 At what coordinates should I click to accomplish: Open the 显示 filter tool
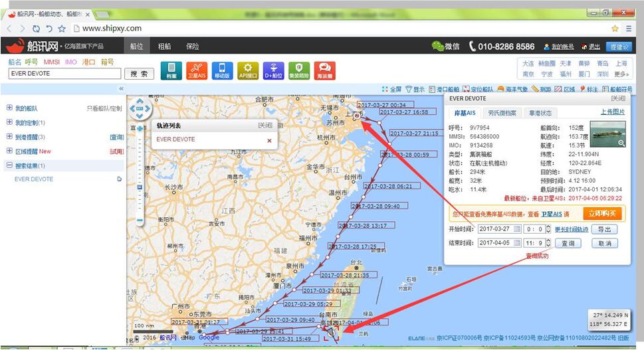[x=415, y=89]
